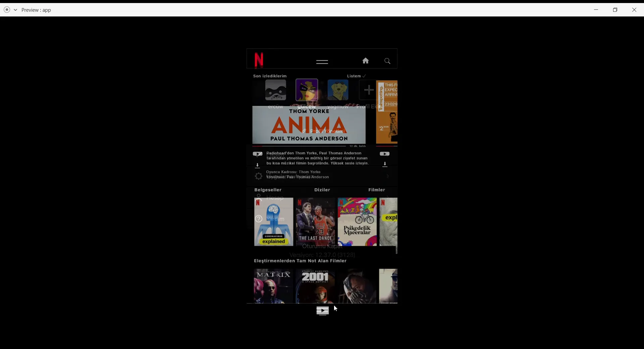Click the Profil Yönetimi pencil icon

point(304,131)
